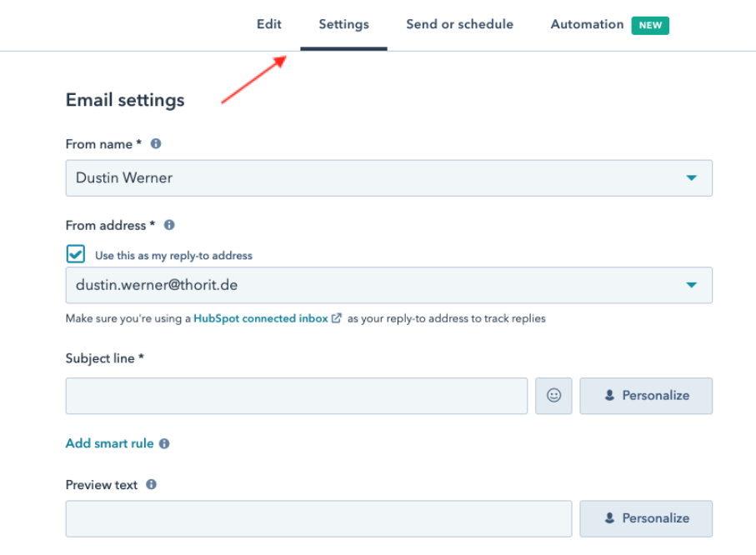This screenshot has width=756, height=555.
Task: Click into the Preview text input field
Action: 318,518
